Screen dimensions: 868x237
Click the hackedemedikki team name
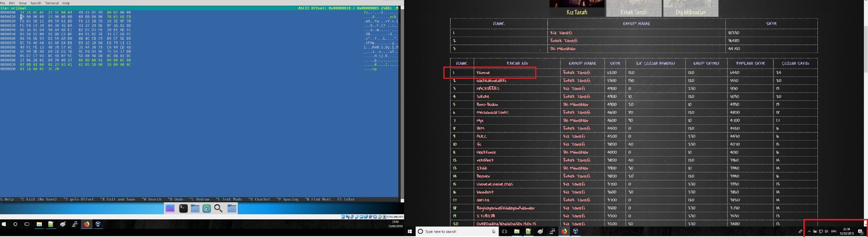coord(491,81)
